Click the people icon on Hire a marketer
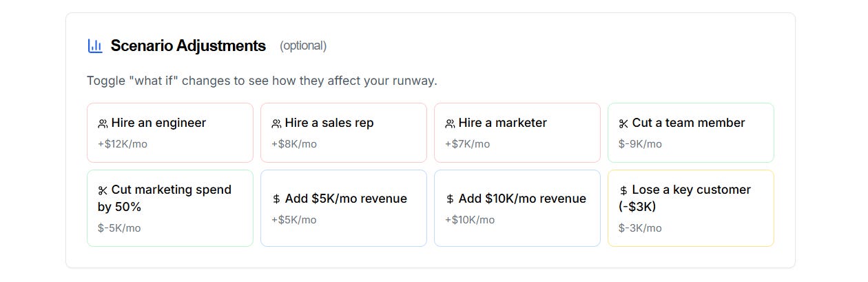This screenshot has height=282, width=868. pos(450,123)
